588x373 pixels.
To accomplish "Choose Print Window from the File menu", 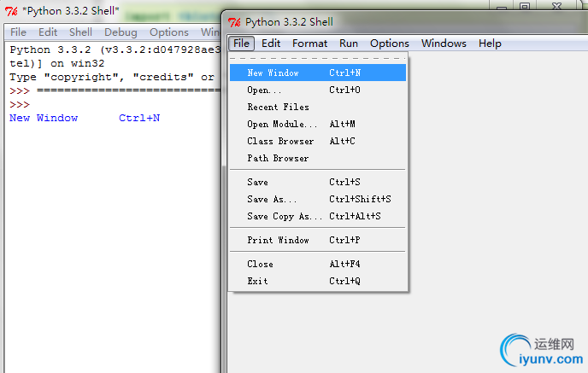I will (x=318, y=240).
